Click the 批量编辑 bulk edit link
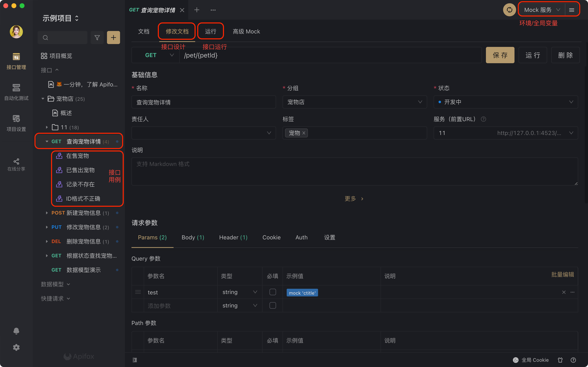 pos(562,274)
